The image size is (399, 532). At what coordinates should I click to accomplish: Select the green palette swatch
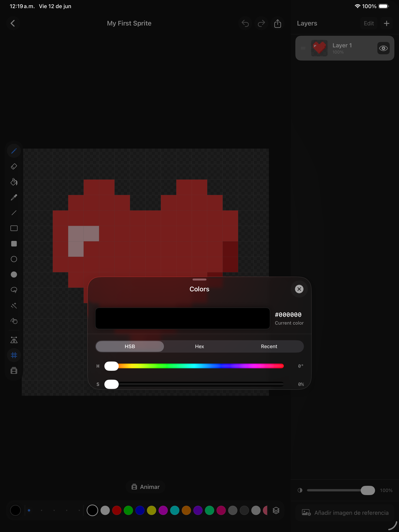point(128,510)
